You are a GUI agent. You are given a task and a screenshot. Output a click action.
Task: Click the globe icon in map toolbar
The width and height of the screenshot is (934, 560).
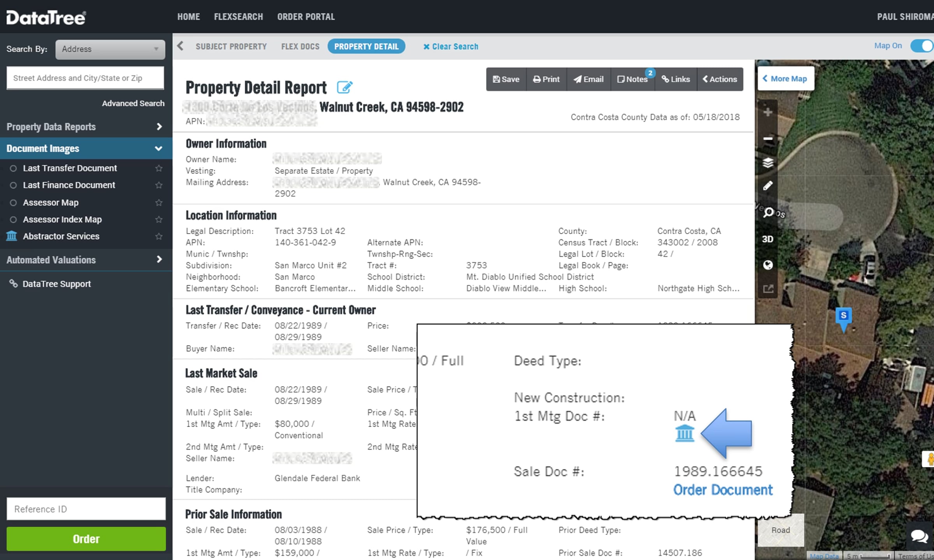coord(768,265)
